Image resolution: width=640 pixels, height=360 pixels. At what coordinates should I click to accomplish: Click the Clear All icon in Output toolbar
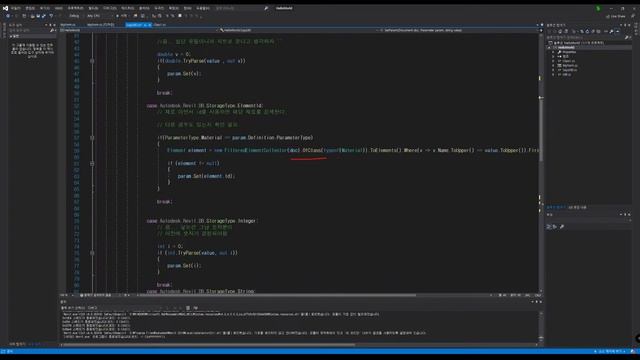tap(188, 308)
